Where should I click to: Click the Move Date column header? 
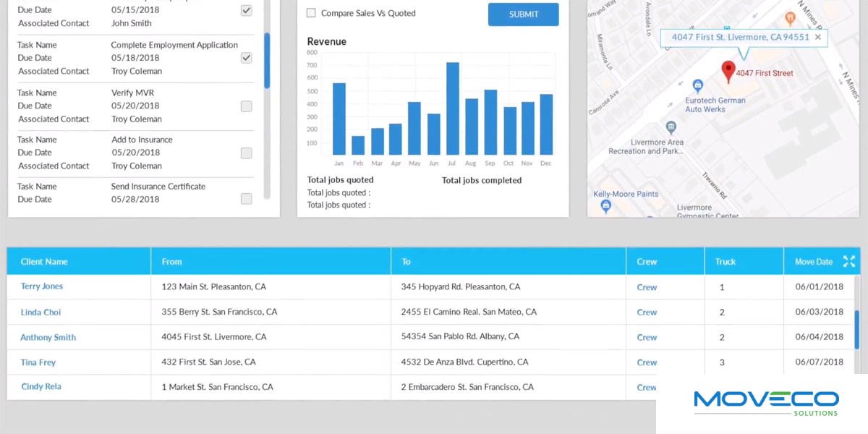814,262
